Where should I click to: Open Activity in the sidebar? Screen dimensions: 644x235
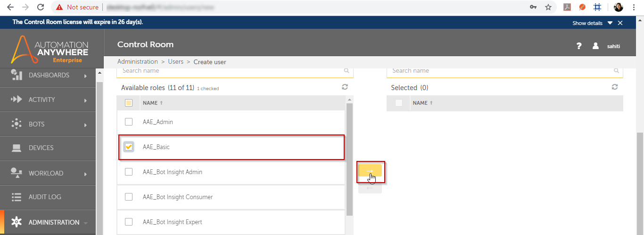tap(42, 100)
